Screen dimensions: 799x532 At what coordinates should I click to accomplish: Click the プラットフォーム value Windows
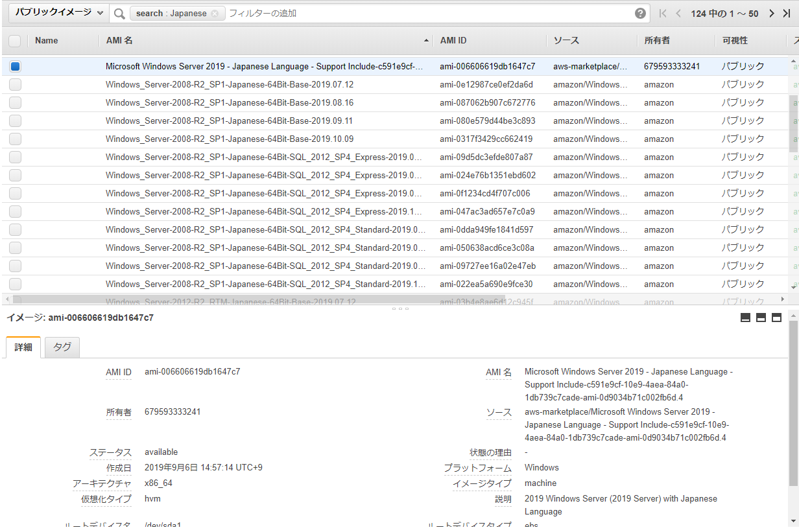[x=542, y=468]
